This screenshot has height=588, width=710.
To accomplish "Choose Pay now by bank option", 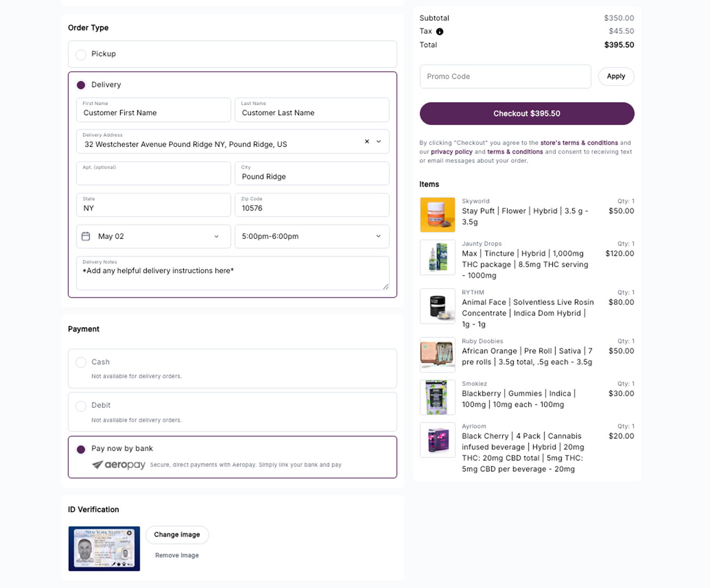I will tap(81, 449).
